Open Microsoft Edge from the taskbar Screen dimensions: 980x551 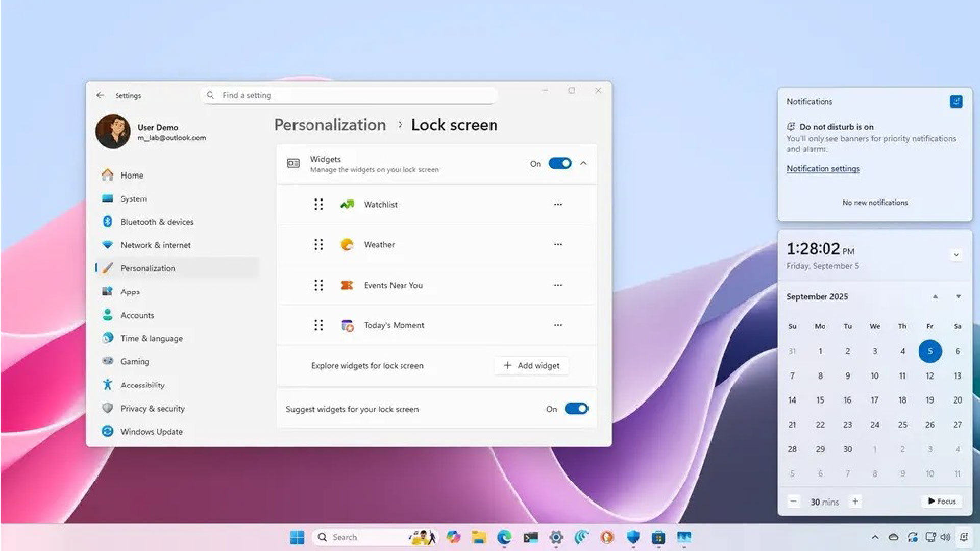pyautogui.click(x=504, y=537)
